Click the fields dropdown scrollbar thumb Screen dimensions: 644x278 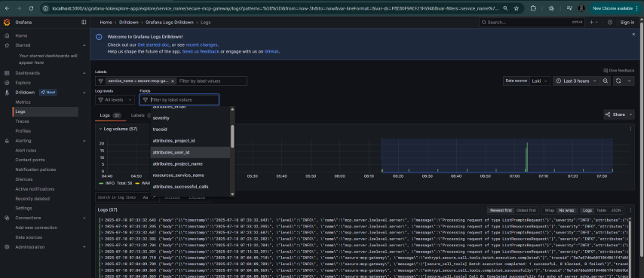pyautogui.click(x=232, y=136)
